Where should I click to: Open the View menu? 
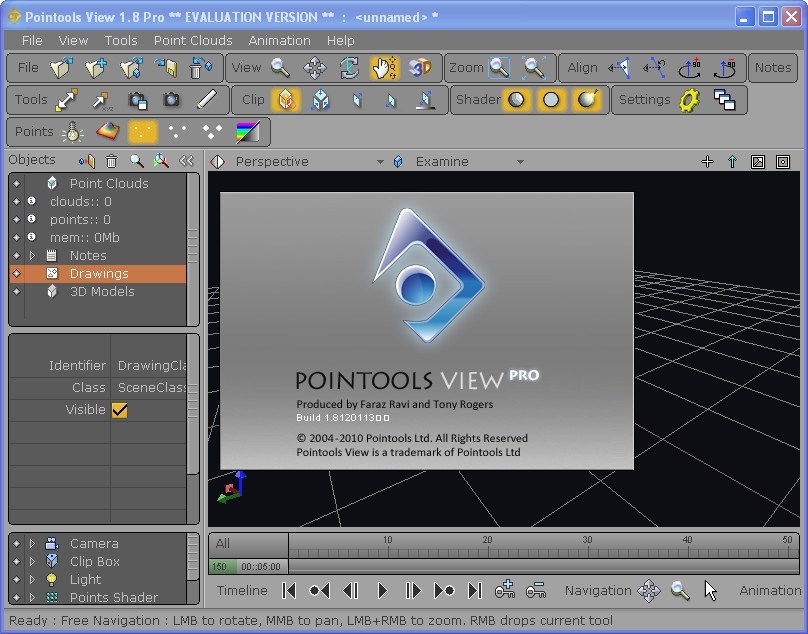pyautogui.click(x=73, y=40)
